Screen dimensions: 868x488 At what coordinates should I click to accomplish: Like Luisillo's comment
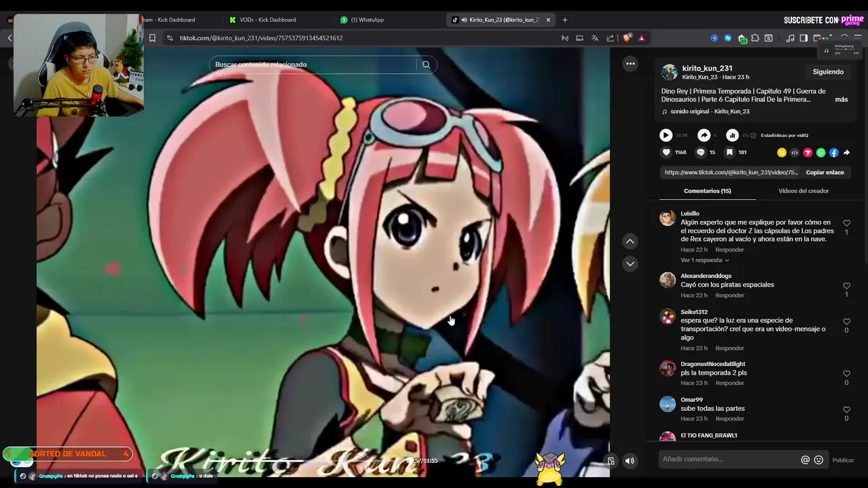click(x=846, y=223)
